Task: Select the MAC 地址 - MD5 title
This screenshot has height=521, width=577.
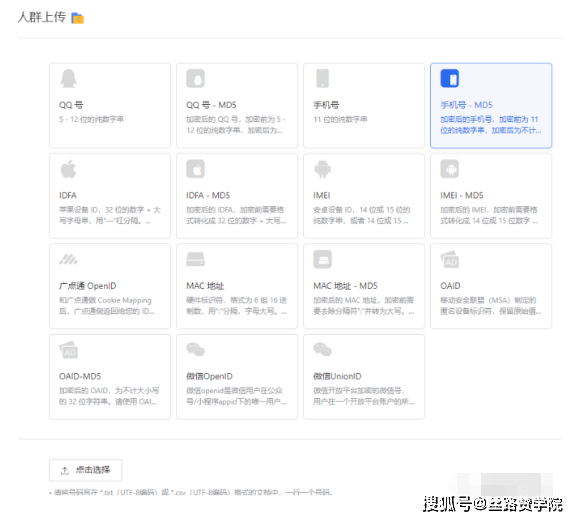Action: click(x=346, y=286)
